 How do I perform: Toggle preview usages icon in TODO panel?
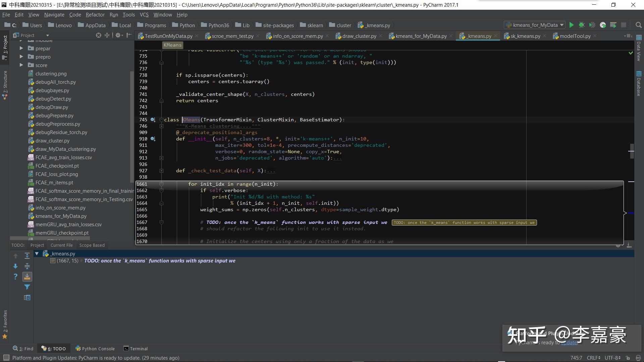(x=27, y=298)
